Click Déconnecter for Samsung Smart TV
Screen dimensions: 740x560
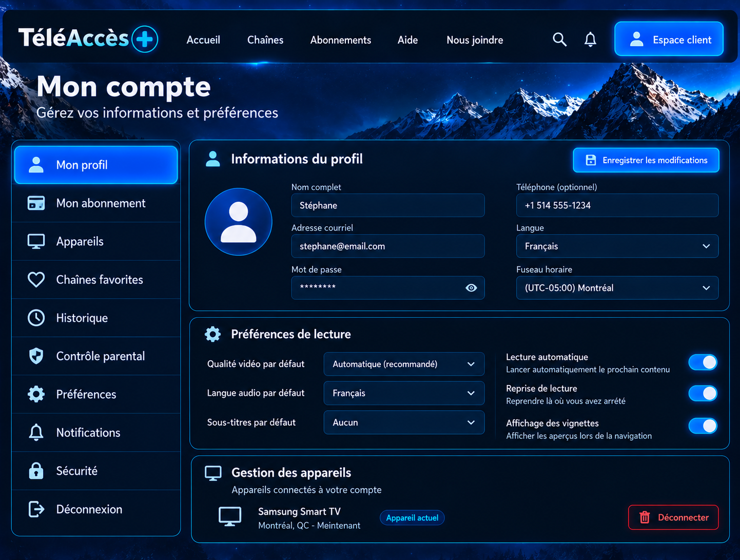point(673,517)
